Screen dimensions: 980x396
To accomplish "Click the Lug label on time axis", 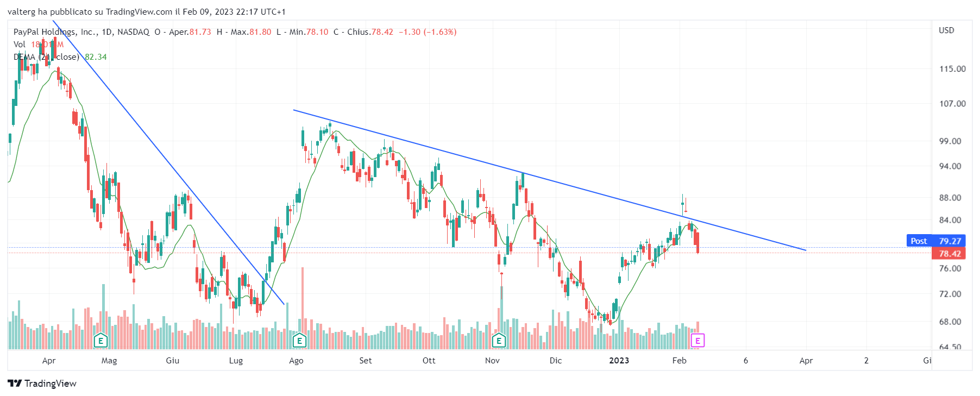I will point(236,361).
